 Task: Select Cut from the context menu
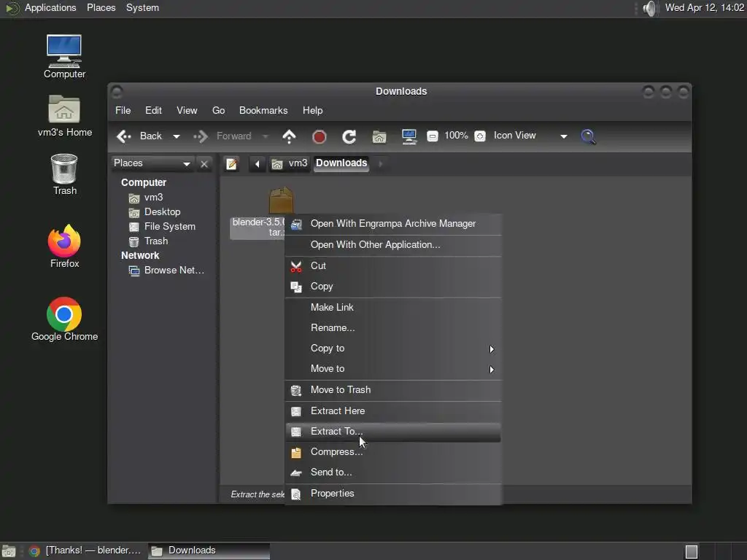393,265
